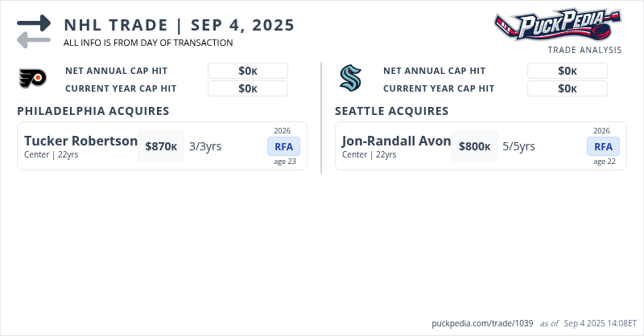Image resolution: width=644 pixels, height=336 pixels.
Task: Click the Trade Analysis label
Action: [x=584, y=50]
